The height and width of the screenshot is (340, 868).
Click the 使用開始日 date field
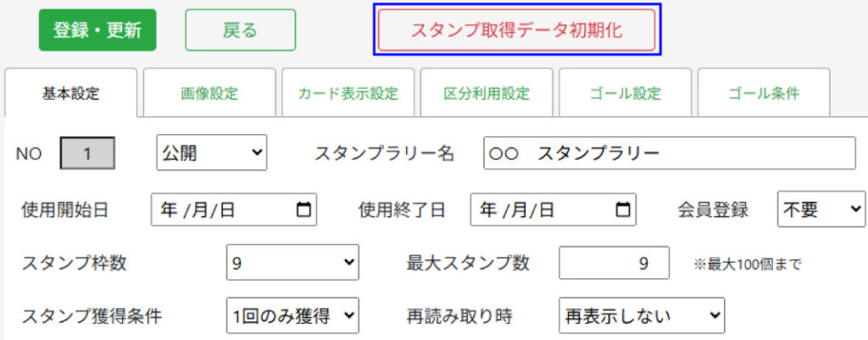[x=234, y=209]
